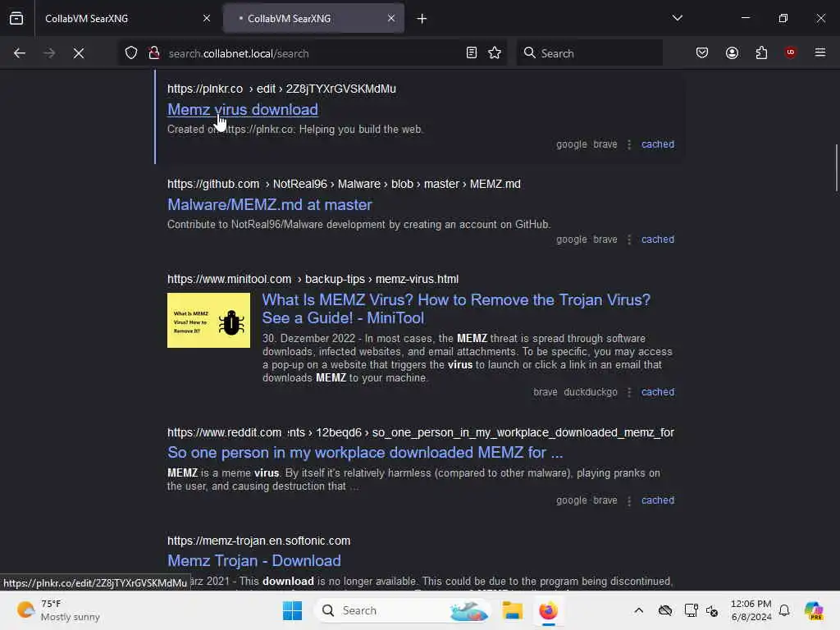Open tracking protection shield icon

tap(131, 53)
